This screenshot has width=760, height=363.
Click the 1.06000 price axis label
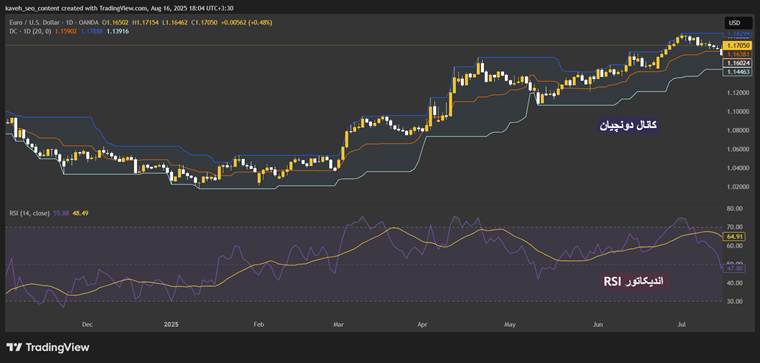739,149
